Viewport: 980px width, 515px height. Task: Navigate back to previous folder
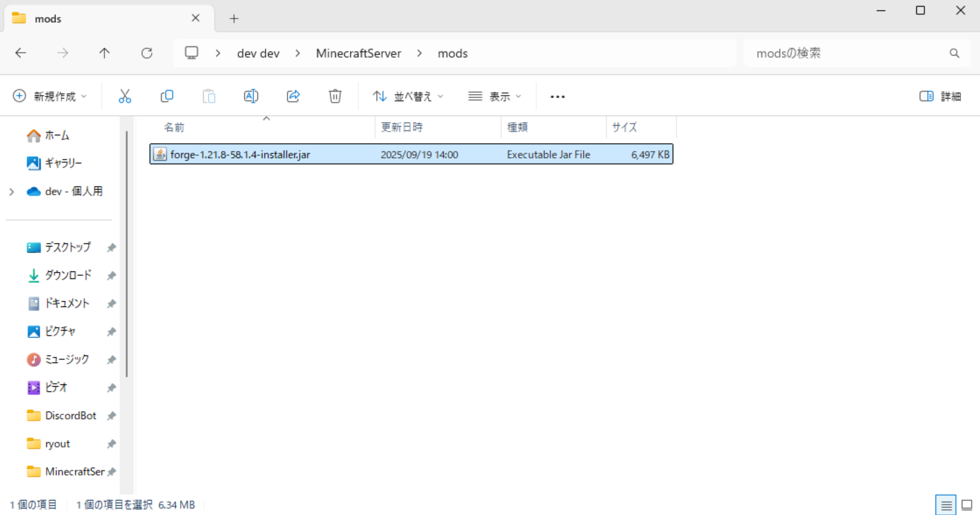(x=21, y=53)
